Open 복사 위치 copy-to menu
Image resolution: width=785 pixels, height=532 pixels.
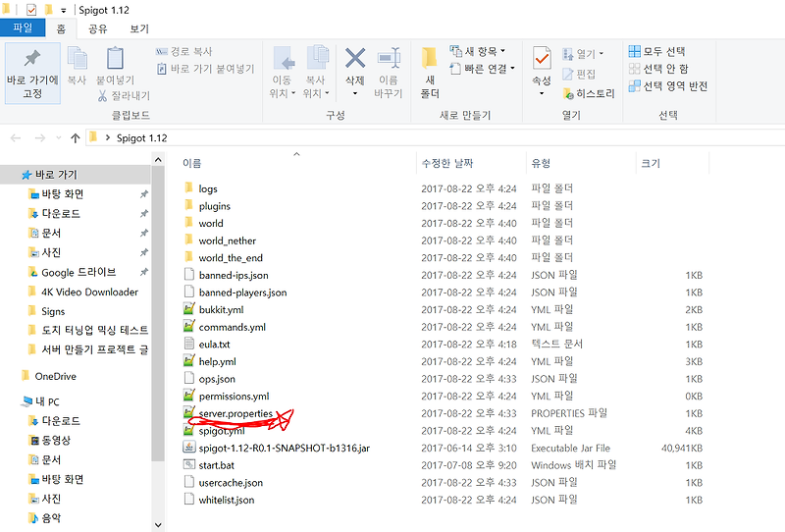[x=316, y=72]
